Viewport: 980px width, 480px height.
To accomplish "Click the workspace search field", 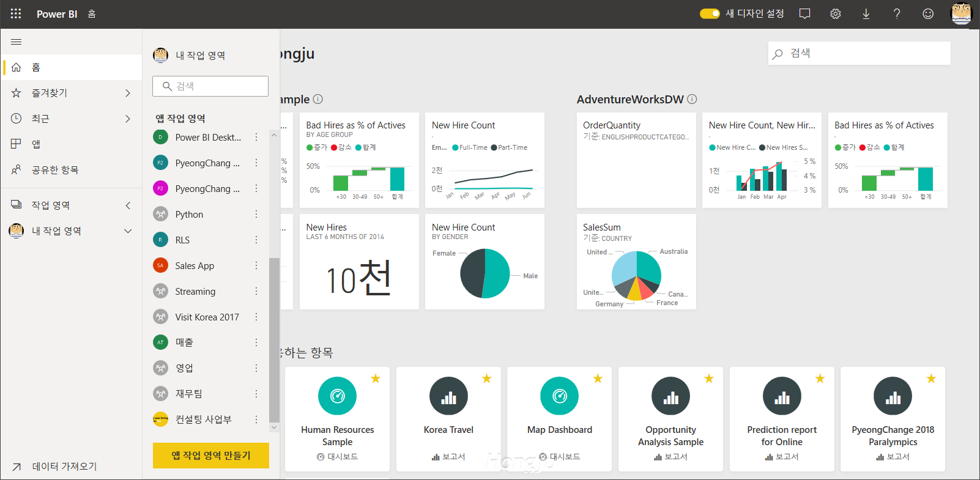I will click(x=210, y=86).
